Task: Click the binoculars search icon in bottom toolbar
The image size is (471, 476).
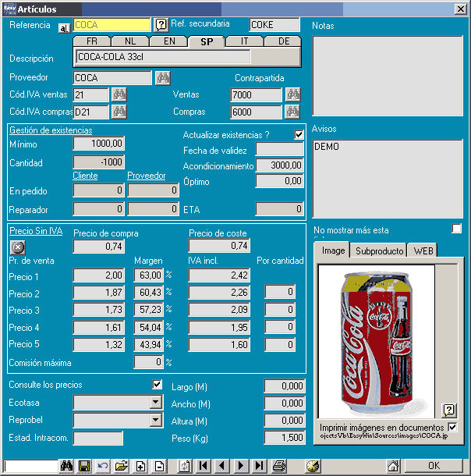Action: click(x=66, y=465)
